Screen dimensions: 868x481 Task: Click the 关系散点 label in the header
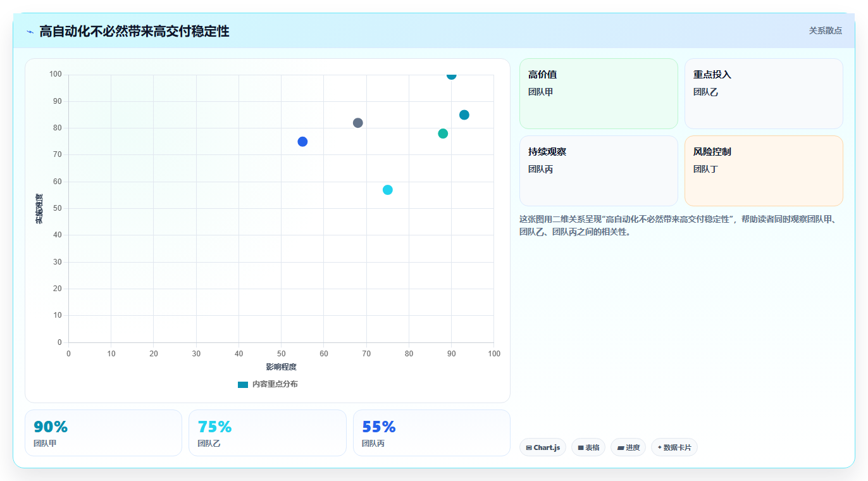(825, 30)
